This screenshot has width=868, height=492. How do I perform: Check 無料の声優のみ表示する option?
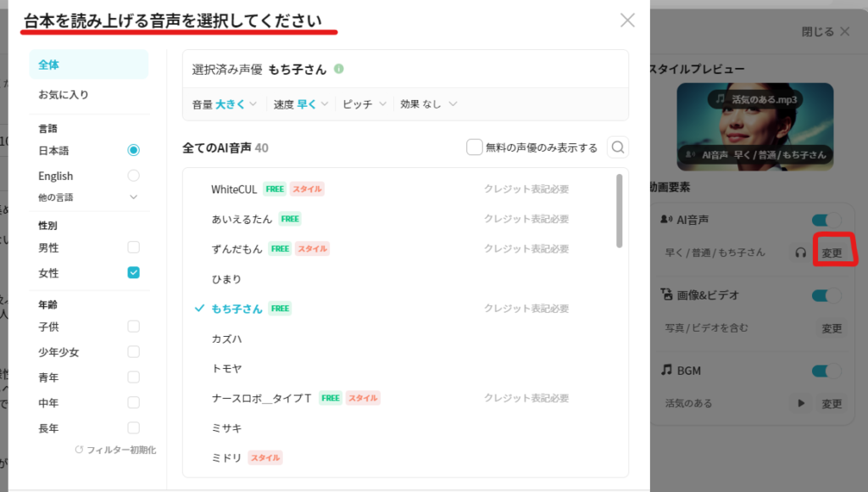[474, 146]
